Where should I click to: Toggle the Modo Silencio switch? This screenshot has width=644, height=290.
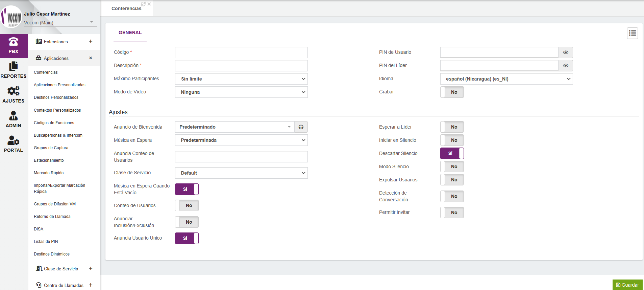coord(452,166)
